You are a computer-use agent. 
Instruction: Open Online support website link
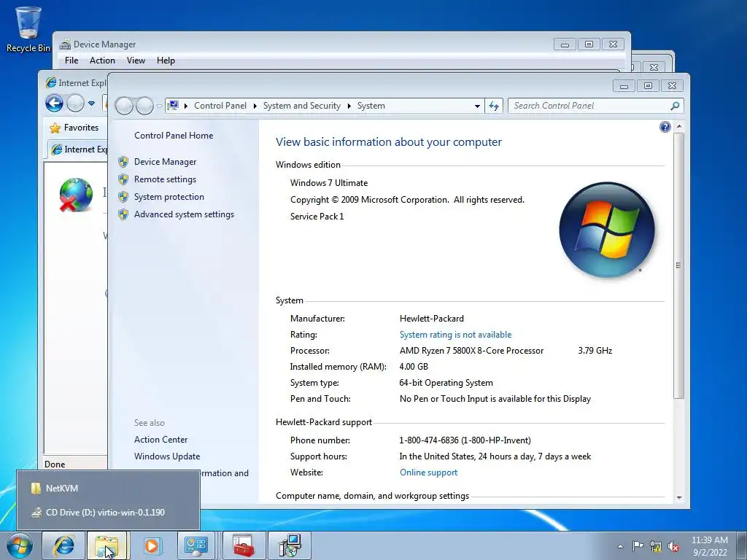coord(428,472)
